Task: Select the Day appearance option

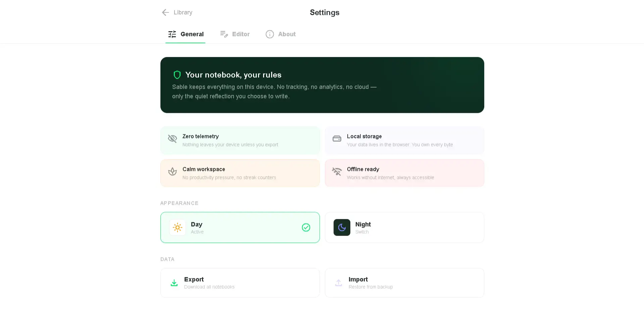Action: (x=240, y=227)
